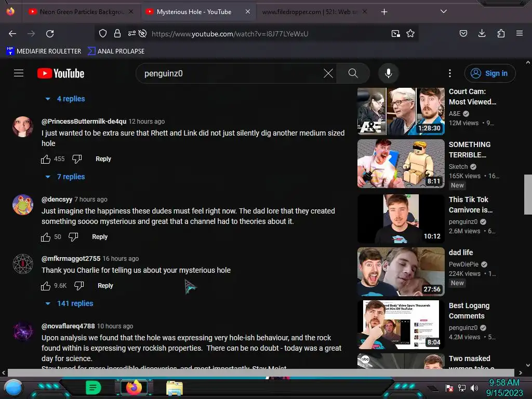Viewport: 532px width, 399px height.
Task: Open Best Logang Comments thumbnail
Action: pos(401,324)
